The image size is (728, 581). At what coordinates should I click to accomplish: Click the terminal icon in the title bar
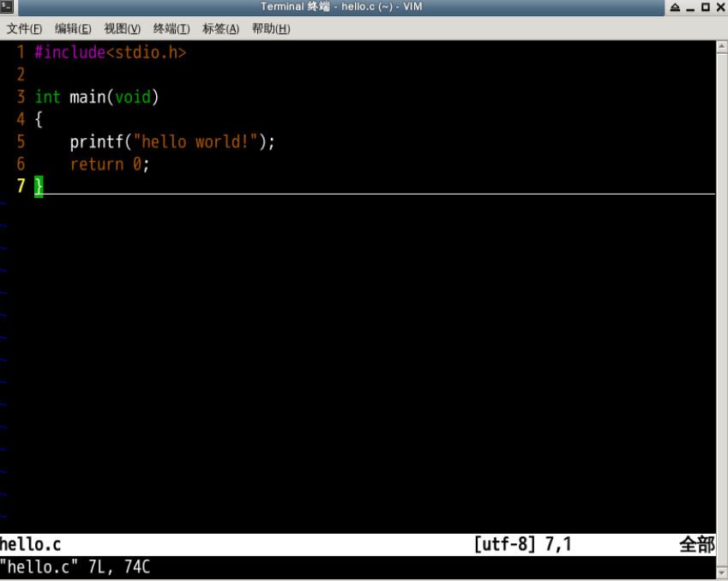click(8, 8)
